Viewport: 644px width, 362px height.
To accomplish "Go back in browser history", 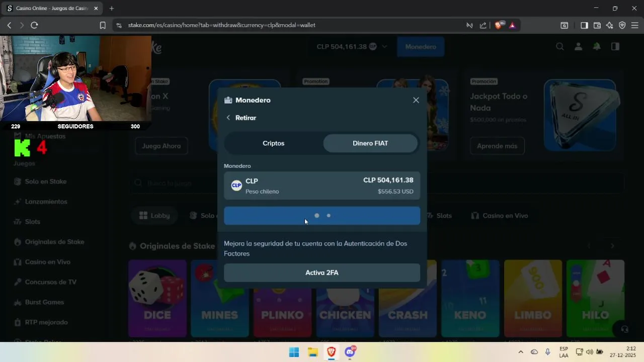I will [x=9, y=25].
